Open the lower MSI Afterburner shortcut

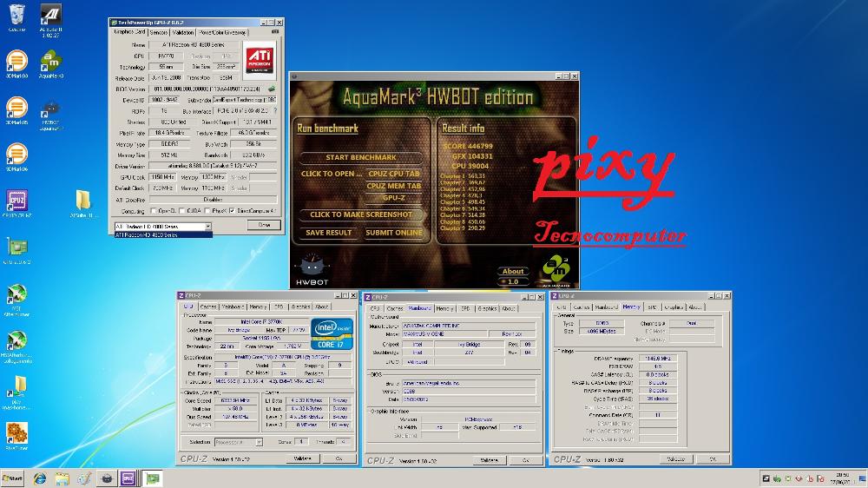click(x=16, y=345)
